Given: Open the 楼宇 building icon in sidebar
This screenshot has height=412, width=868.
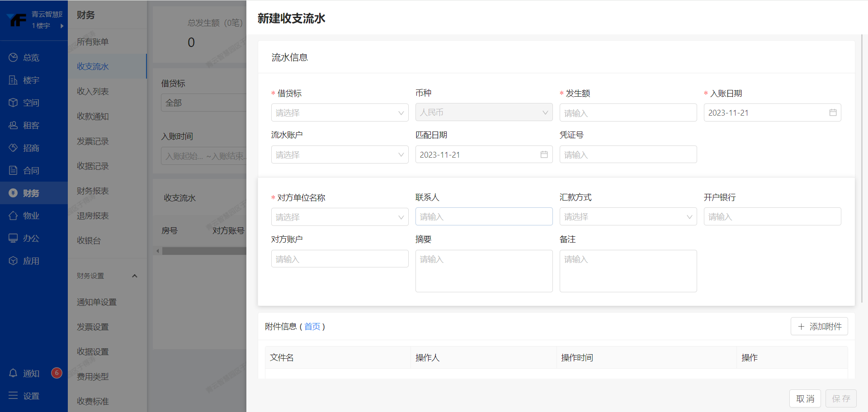Looking at the screenshot, I should [x=13, y=80].
